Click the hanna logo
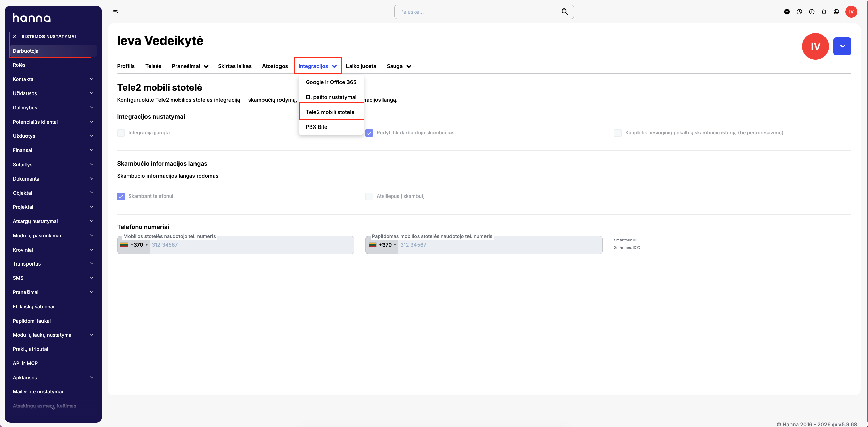This screenshot has width=868, height=427. coord(32,18)
